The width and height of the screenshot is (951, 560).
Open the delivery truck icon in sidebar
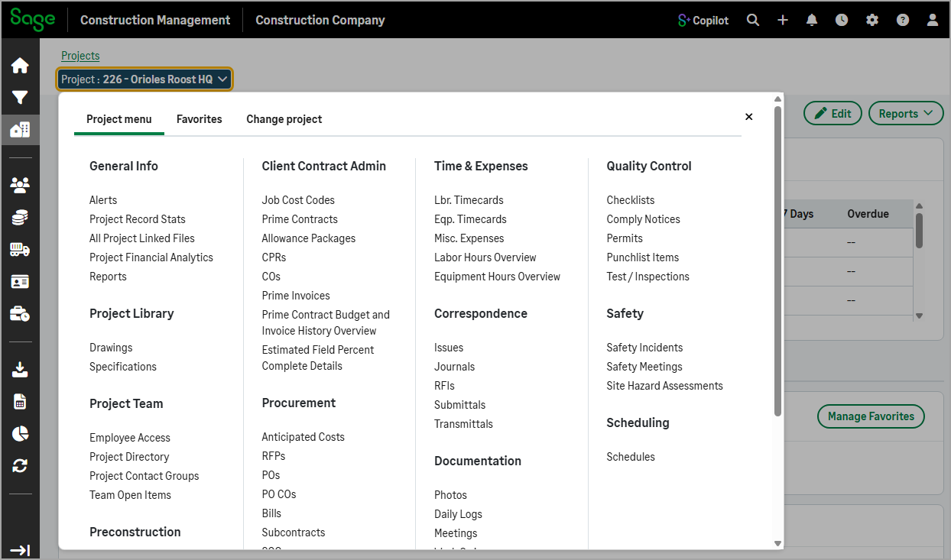[x=20, y=249]
